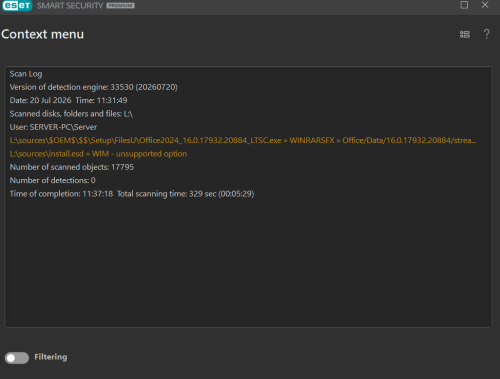
Task: Enable the Filtering toggle switch
Action: pyautogui.click(x=17, y=358)
